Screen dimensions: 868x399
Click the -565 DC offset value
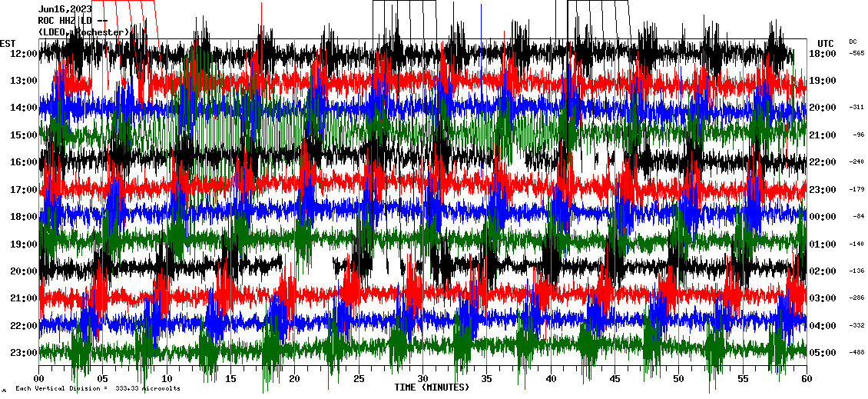click(x=856, y=54)
